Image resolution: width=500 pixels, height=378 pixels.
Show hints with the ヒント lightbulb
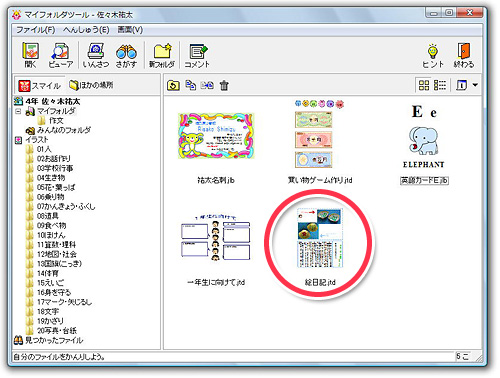(433, 55)
